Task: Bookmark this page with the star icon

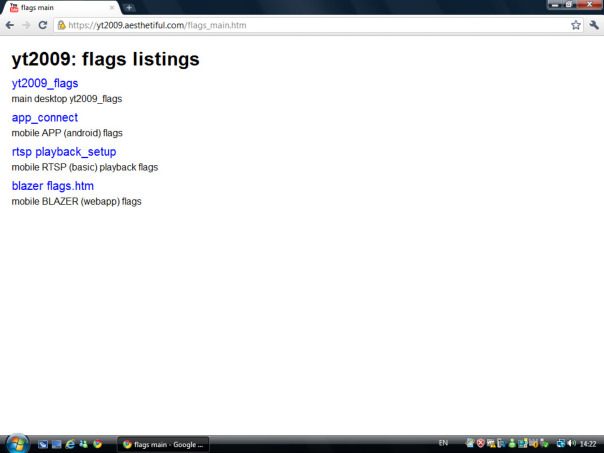Action: coord(576,25)
